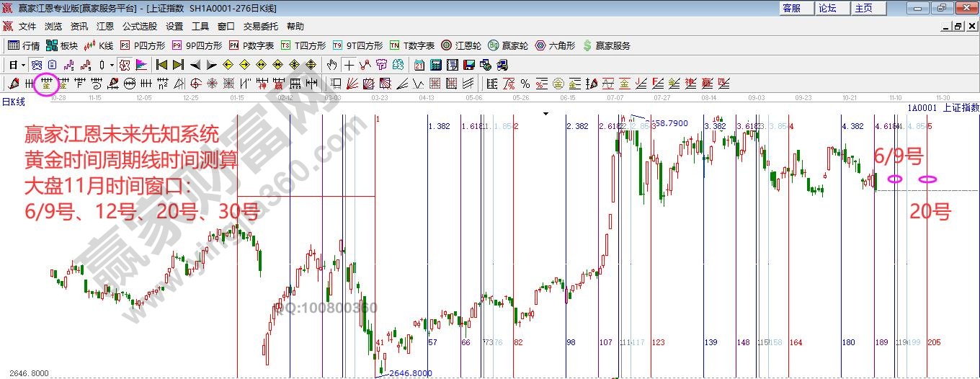Viewport: 980px width, 379px height.
Task: Jump to first bar arrow icon
Action: (162, 65)
